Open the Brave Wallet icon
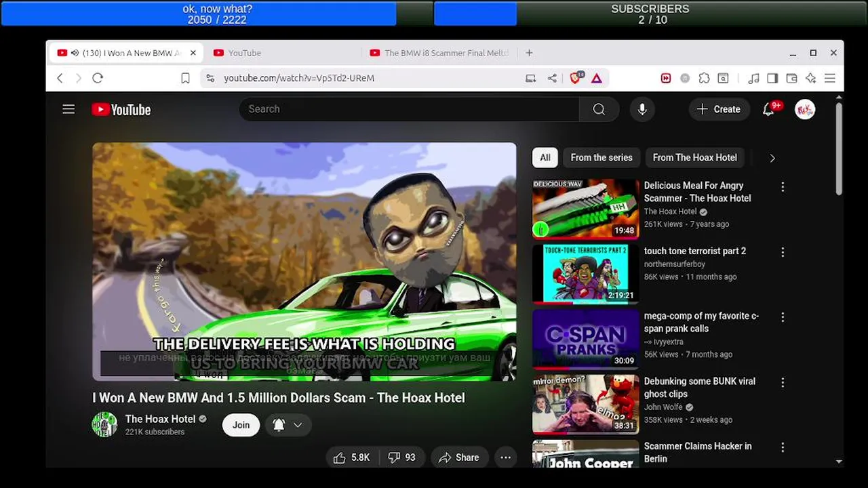 pos(791,78)
